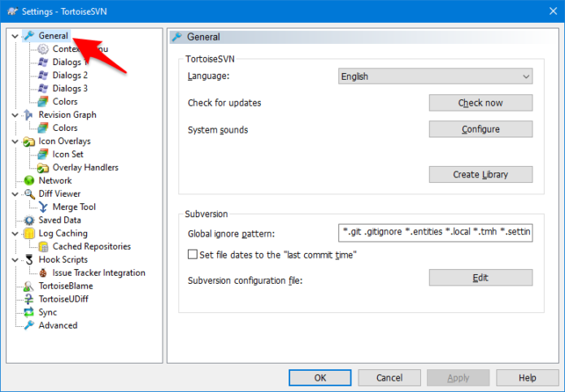
Task: Click the Hook Scripts hook icon
Action: pos(29,259)
